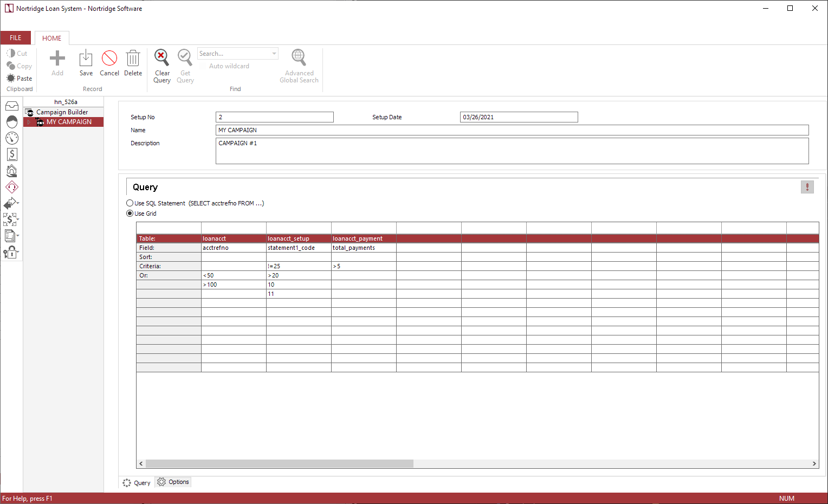This screenshot has height=504, width=828.
Task: Click the '>20' Or cell
Action: pos(299,275)
